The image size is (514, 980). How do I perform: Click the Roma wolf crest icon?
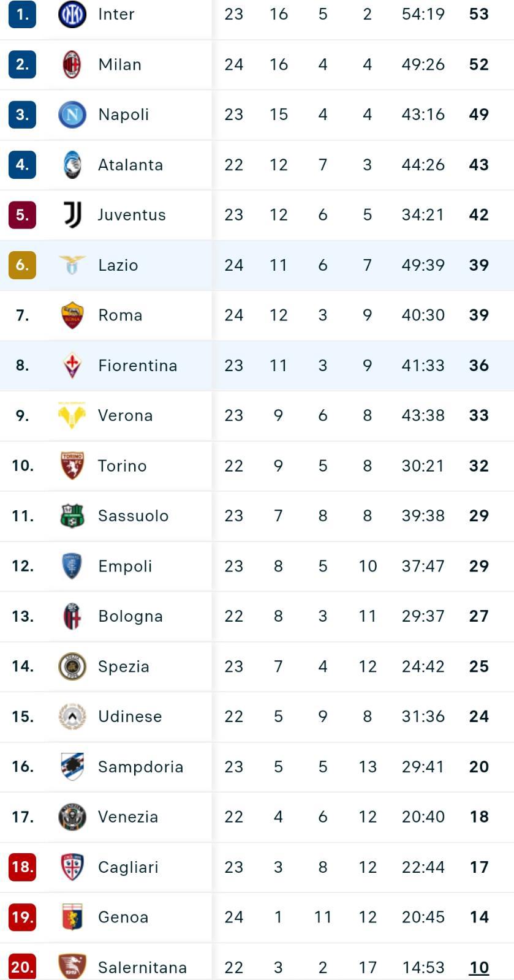[72, 315]
